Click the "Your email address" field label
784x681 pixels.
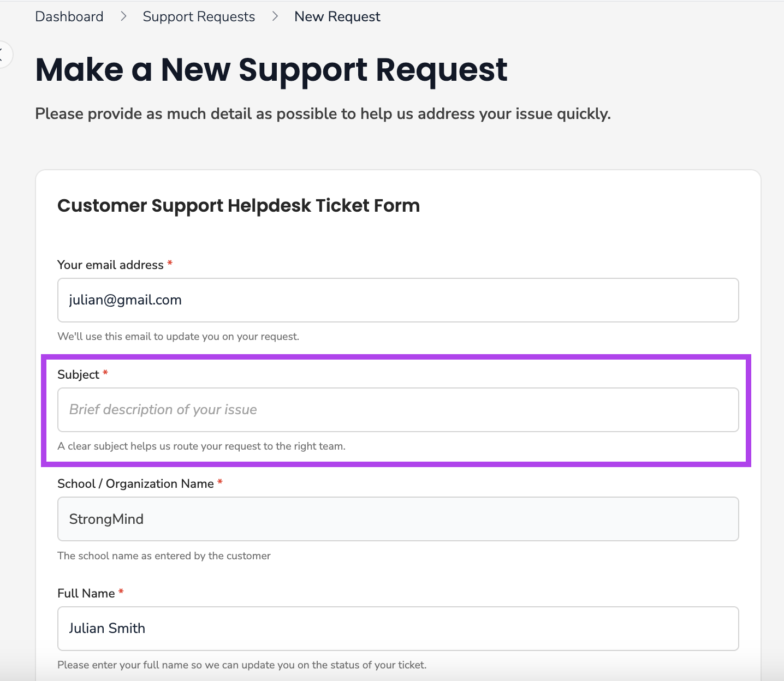(x=110, y=265)
